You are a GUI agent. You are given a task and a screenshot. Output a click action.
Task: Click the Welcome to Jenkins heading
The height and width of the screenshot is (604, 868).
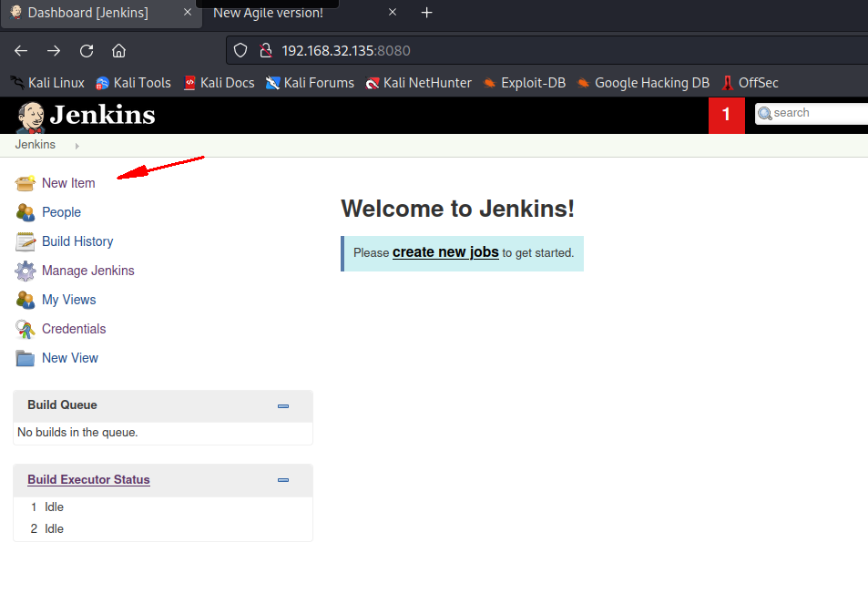458,209
